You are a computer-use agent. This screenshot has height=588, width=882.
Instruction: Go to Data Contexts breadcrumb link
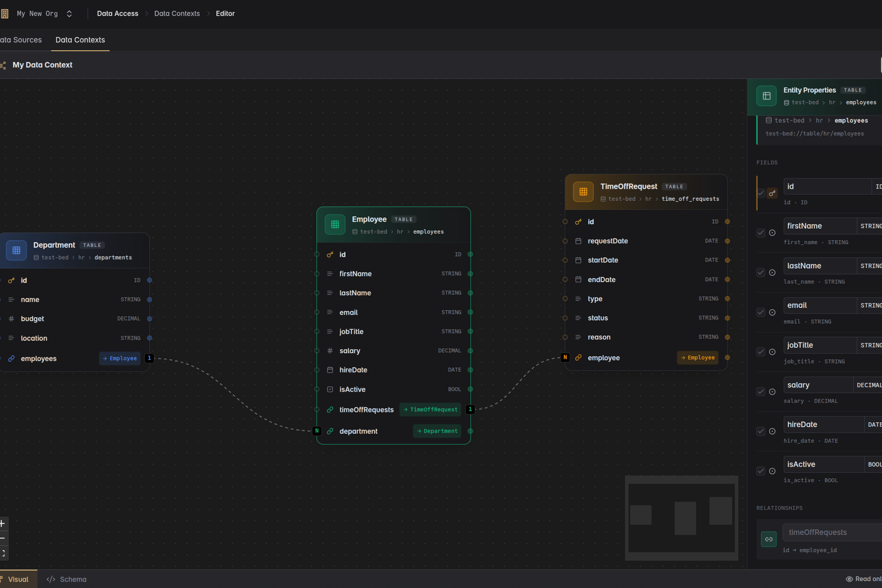(177, 14)
